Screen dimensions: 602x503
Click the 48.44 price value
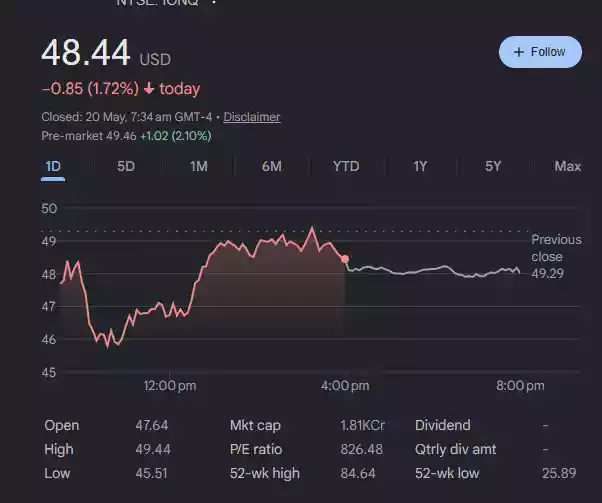[x=86, y=53]
